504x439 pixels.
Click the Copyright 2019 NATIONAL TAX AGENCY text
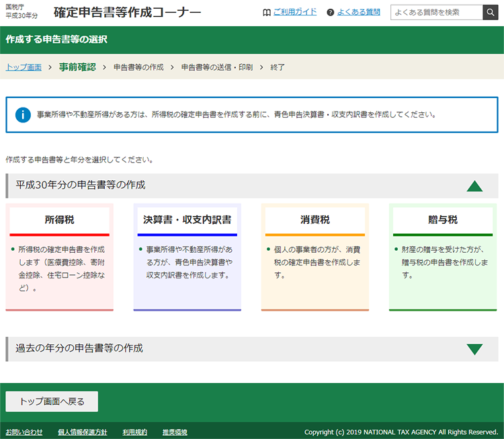point(401,432)
